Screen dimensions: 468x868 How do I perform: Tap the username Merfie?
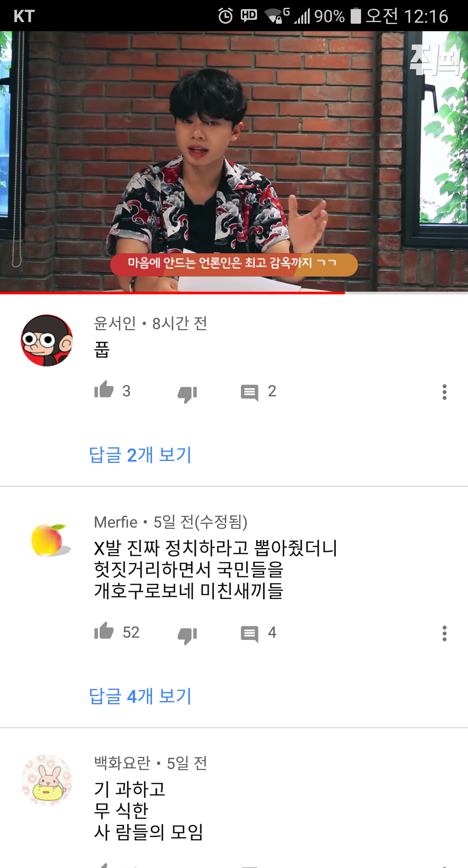click(116, 522)
